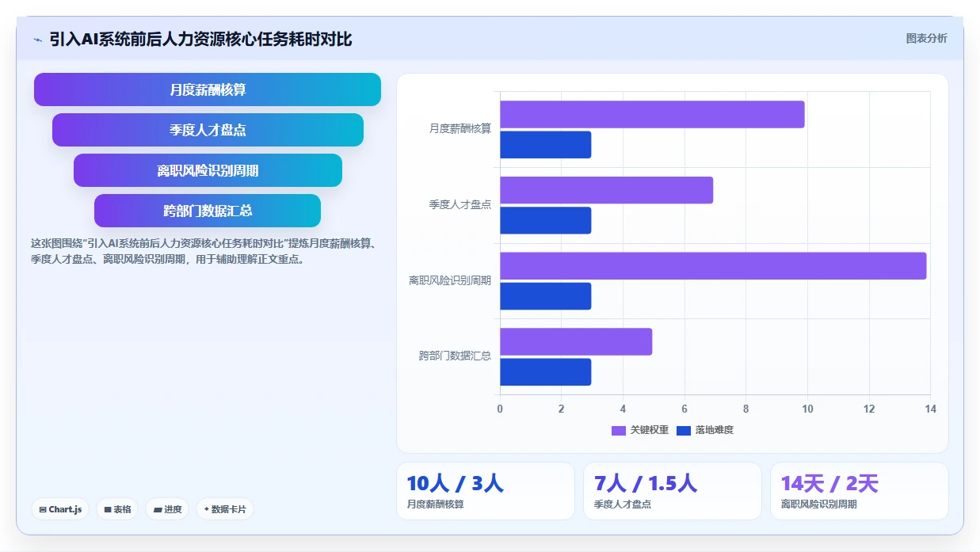The image size is (980, 552).
Task: Click the purple bar for 离职风险识别周期
Action: 713,266
